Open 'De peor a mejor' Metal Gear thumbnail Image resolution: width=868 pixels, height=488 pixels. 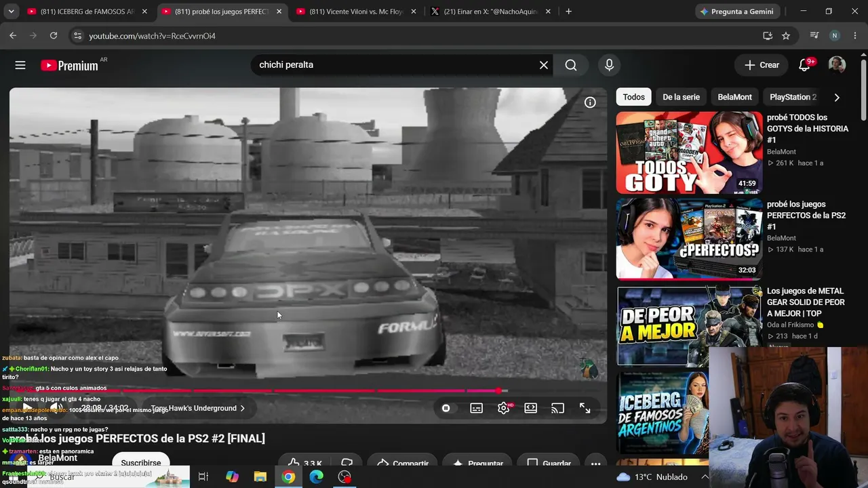pos(689,325)
